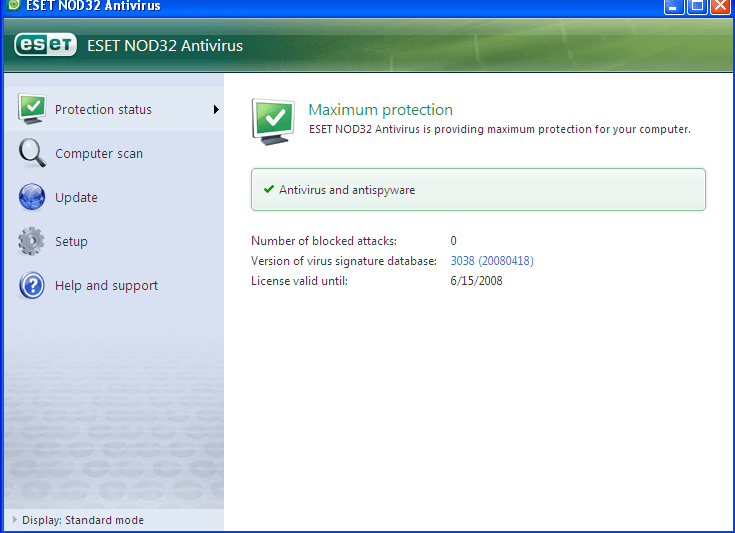Click Display: Standard mode label
This screenshot has height=533, width=735.
click(82, 520)
